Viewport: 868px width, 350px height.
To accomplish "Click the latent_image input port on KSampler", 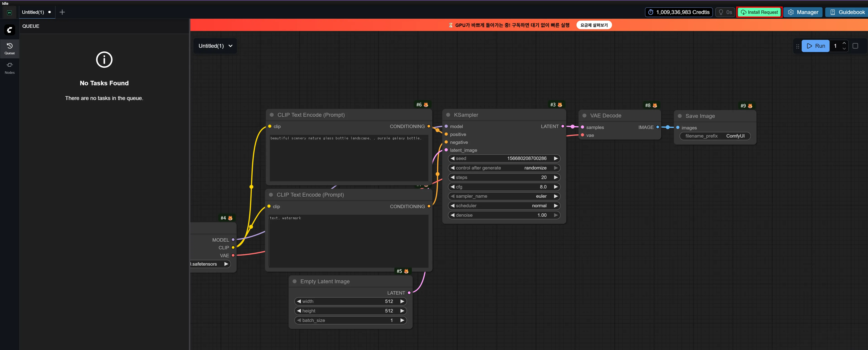I will click(446, 150).
